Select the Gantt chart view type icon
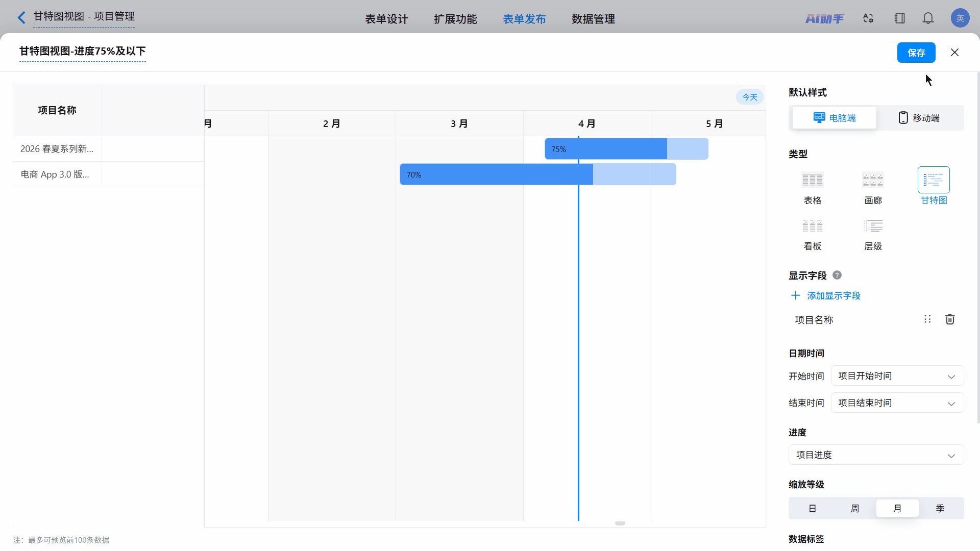The width and height of the screenshot is (980, 551). [934, 180]
